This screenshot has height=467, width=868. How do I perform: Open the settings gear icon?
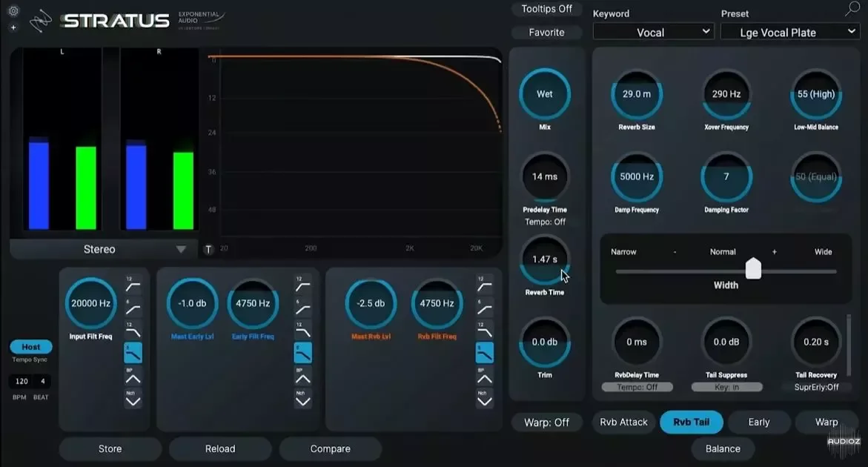[x=13, y=10]
